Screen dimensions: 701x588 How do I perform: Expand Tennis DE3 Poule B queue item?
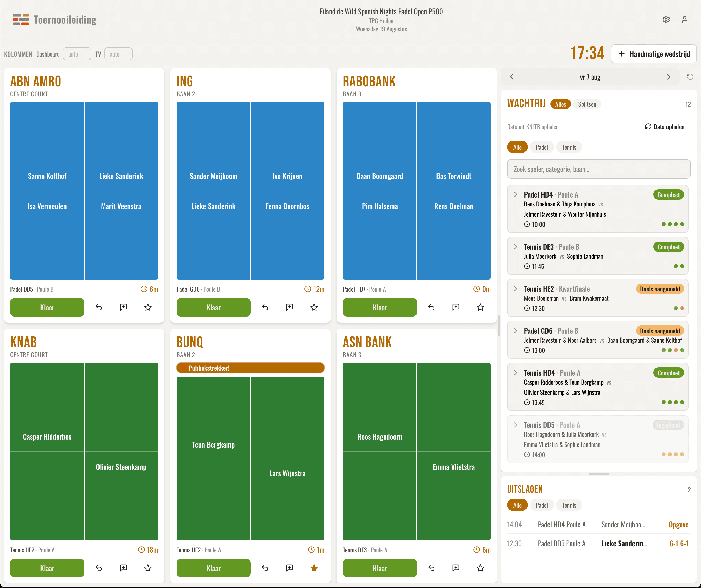click(x=516, y=247)
